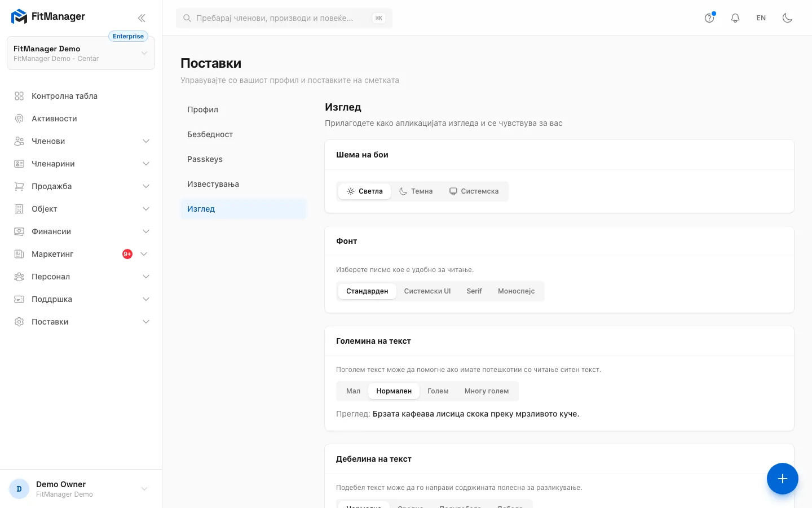The image size is (812, 508).
Task: Click the red 9+ badge on Маркетинг
Action: pyautogui.click(x=127, y=254)
